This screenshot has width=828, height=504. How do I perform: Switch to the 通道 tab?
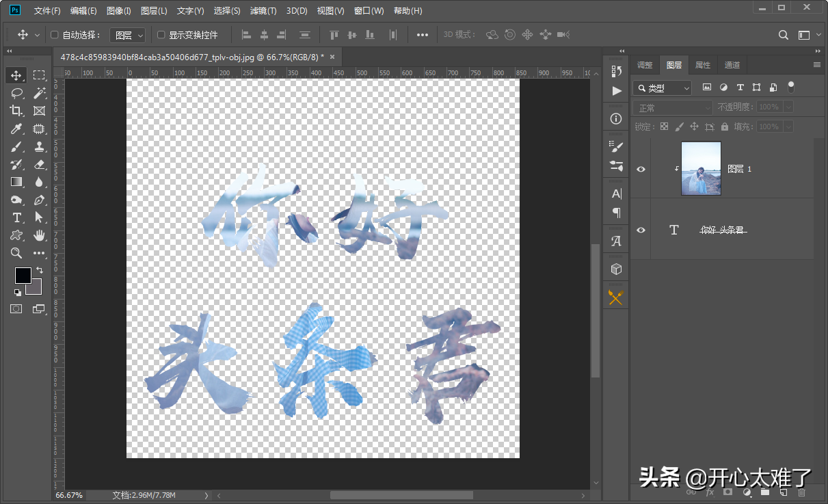click(x=732, y=65)
